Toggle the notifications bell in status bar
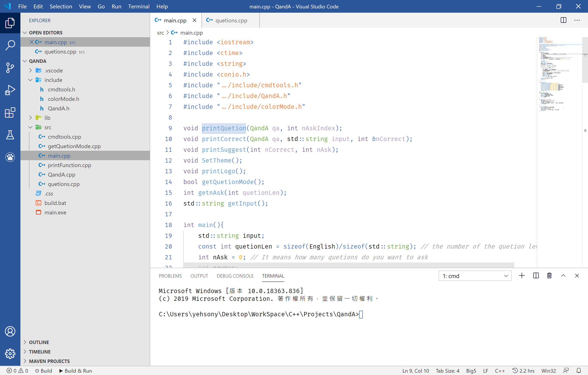 coord(579,371)
